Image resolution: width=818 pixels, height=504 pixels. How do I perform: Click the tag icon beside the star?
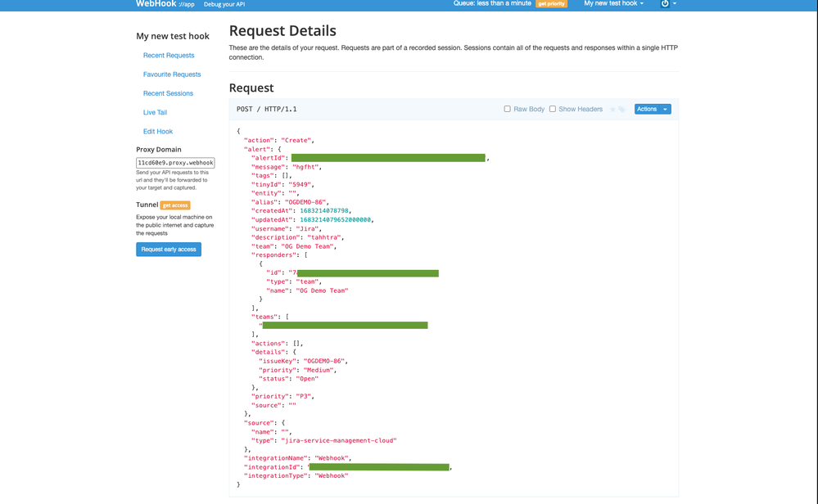(621, 110)
